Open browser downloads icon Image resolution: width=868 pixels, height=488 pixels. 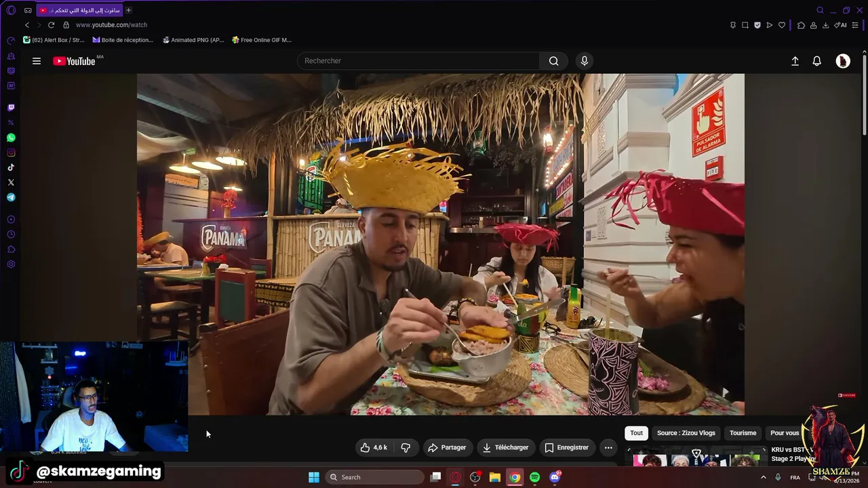[825, 25]
